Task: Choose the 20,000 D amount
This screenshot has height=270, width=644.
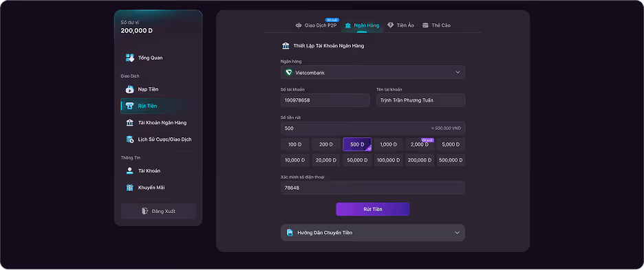Action: [326, 160]
